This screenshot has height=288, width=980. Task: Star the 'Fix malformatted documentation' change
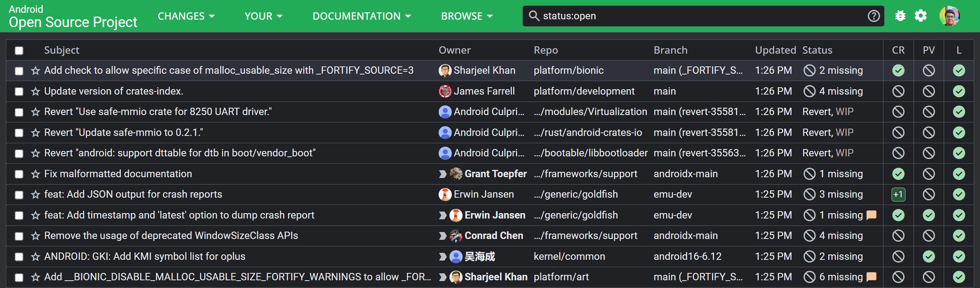36,174
